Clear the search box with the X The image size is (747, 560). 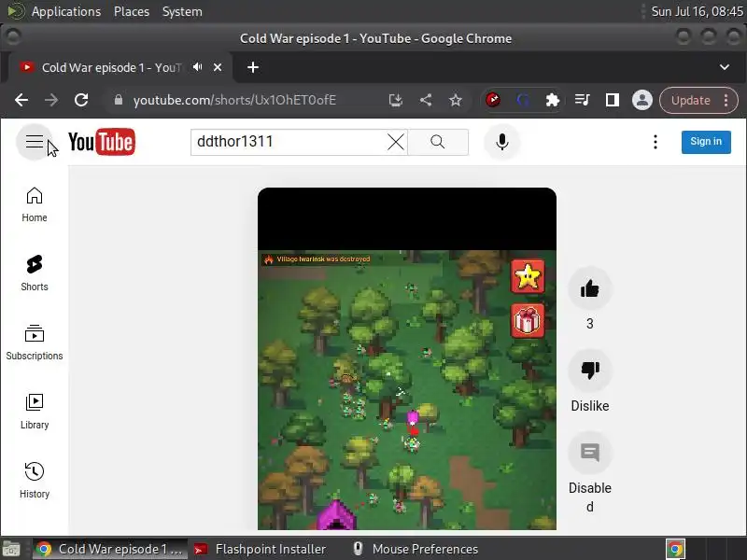coord(395,142)
